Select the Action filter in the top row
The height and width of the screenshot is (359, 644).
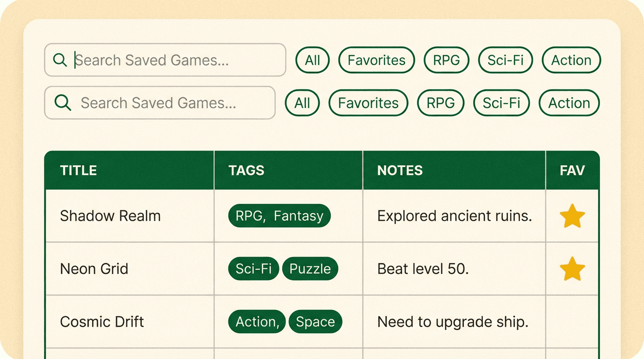(571, 60)
